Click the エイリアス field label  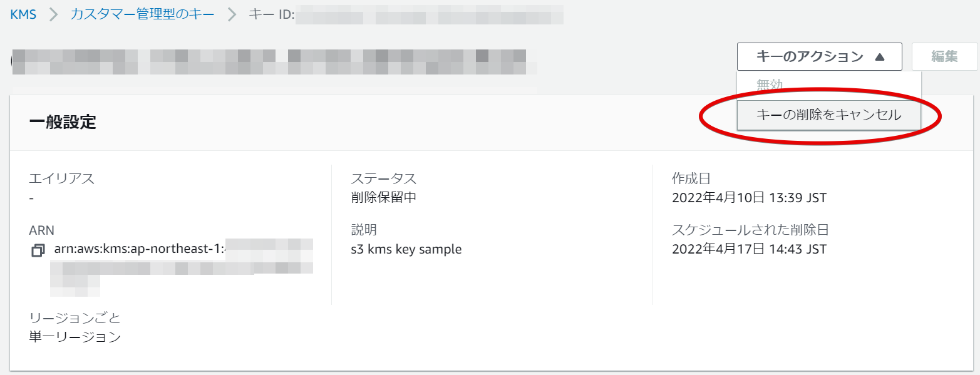coord(61,179)
